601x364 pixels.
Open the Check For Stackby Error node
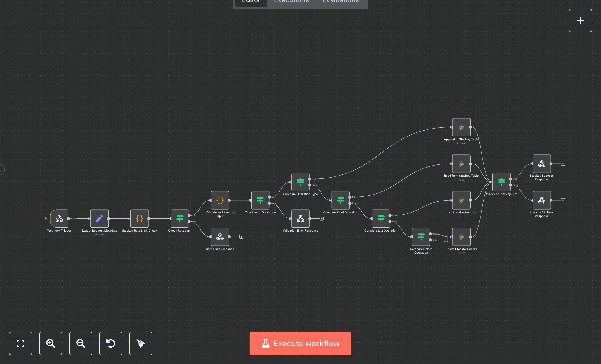501,182
